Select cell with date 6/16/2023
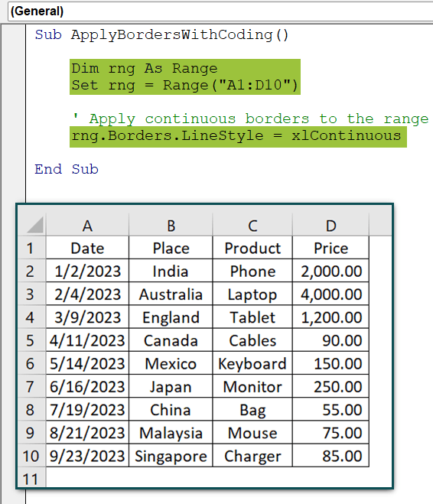The image size is (433, 504). [87, 386]
